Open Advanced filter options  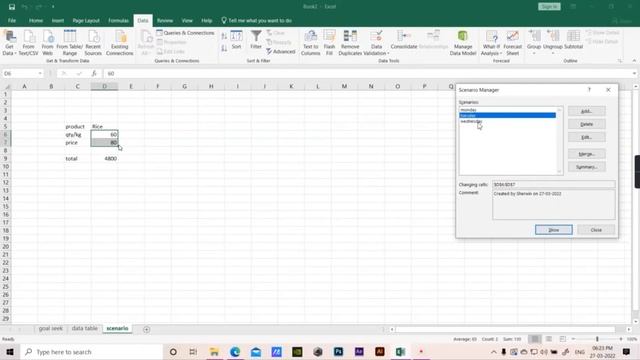pyautogui.click(x=280, y=51)
